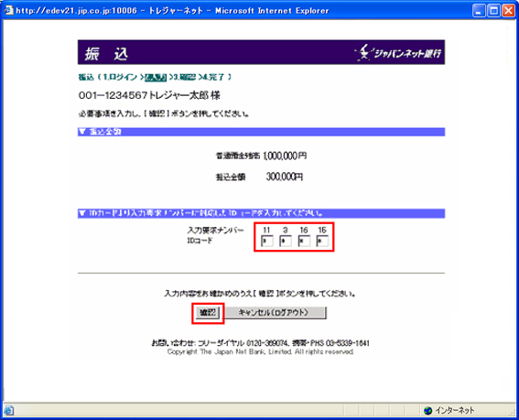This screenshot has width=519, height=420.
Task: Click the highlighted step 2 in breadcrumb
Action: (156, 78)
